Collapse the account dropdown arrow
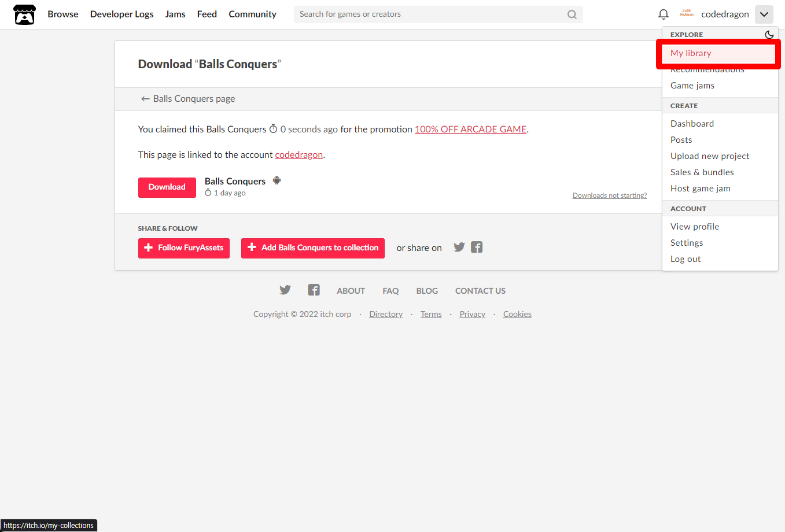The width and height of the screenshot is (785, 532). (764, 14)
